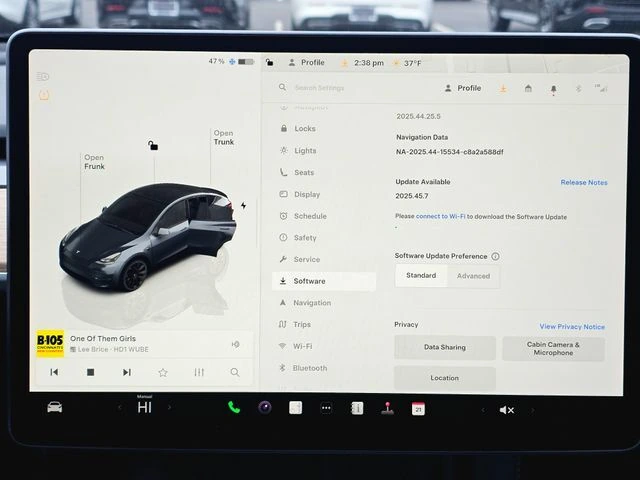This screenshot has width=640, height=480.
Task: Tap the notification bell icon
Action: pos(553,88)
